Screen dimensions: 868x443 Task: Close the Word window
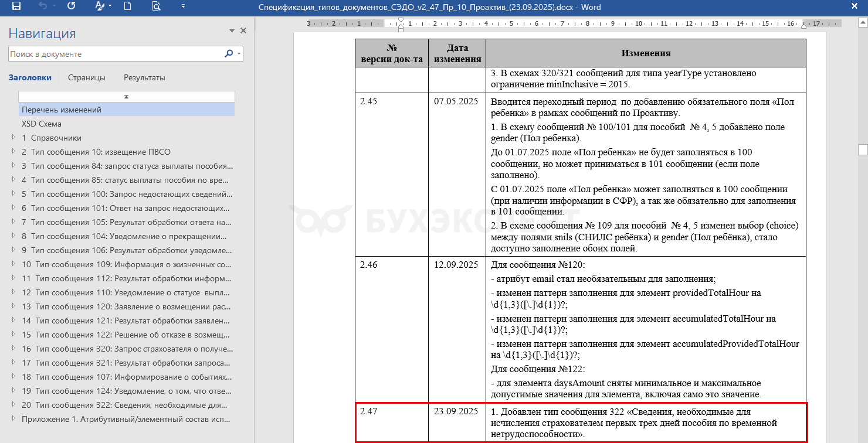tap(854, 6)
